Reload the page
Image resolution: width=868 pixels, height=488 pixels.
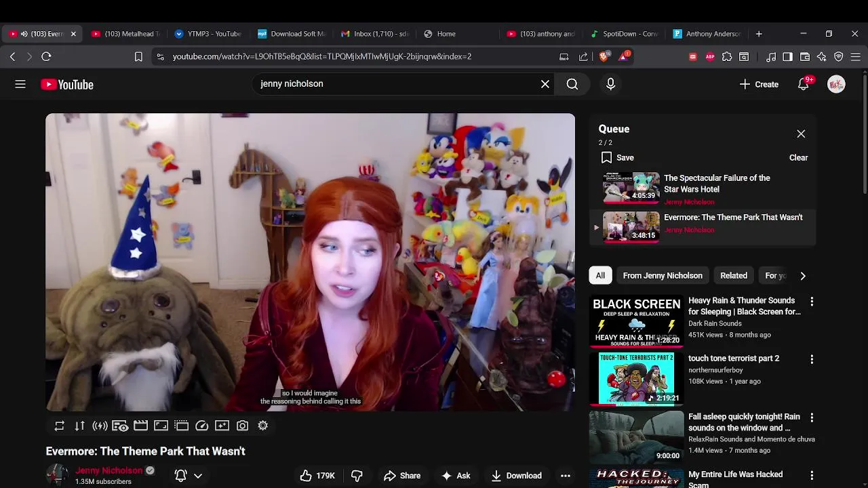coord(46,56)
